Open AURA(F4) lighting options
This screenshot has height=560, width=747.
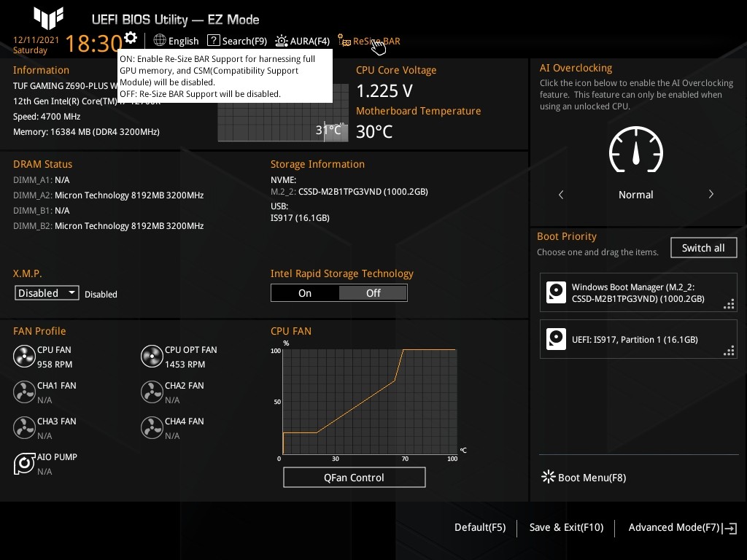click(x=303, y=41)
